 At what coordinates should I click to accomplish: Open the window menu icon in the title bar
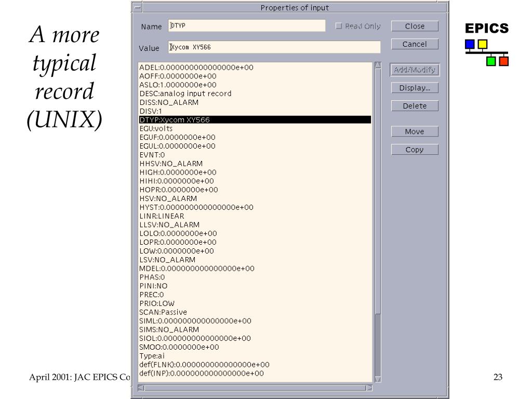[x=137, y=8]
